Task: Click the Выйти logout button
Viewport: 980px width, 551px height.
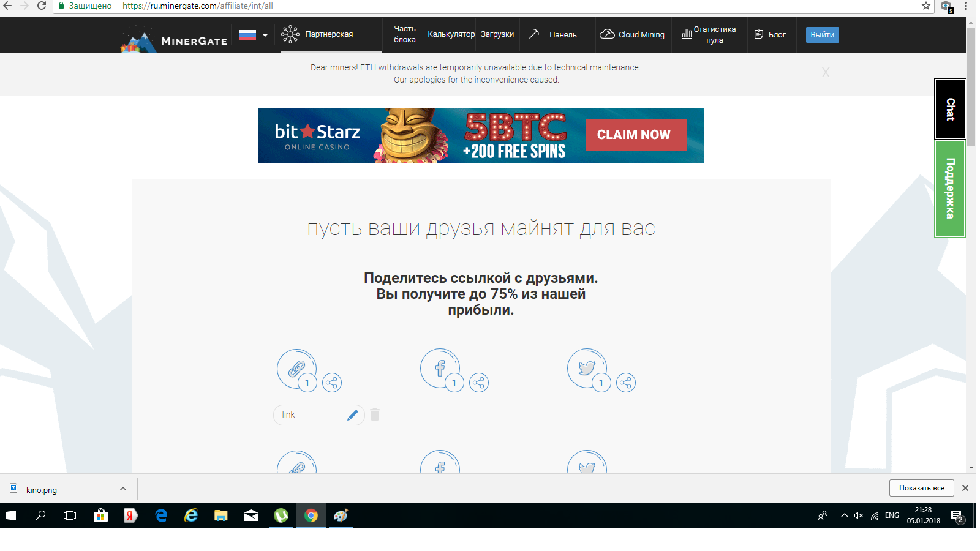Action: pos(822,35)
